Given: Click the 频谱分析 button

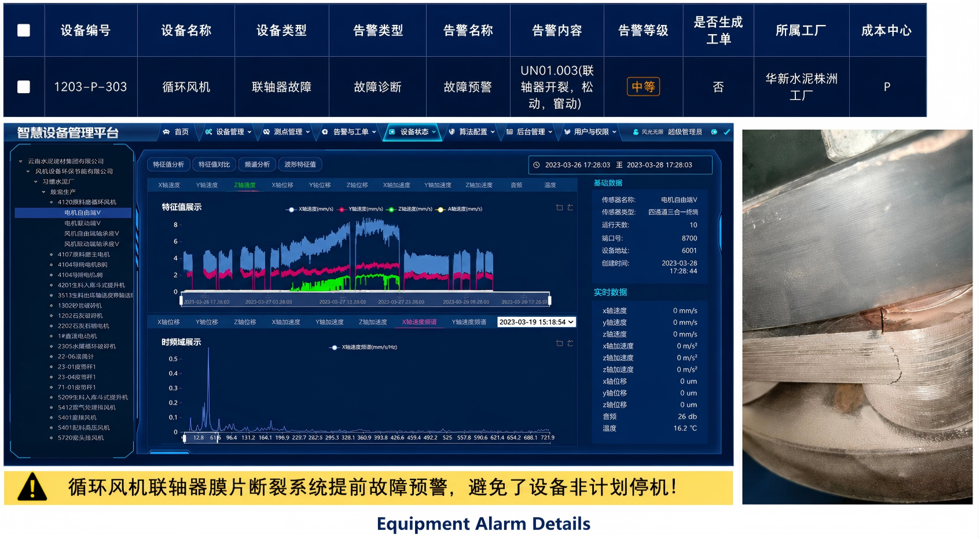Looking at the screenshot, I should click(x=257, y=164).
